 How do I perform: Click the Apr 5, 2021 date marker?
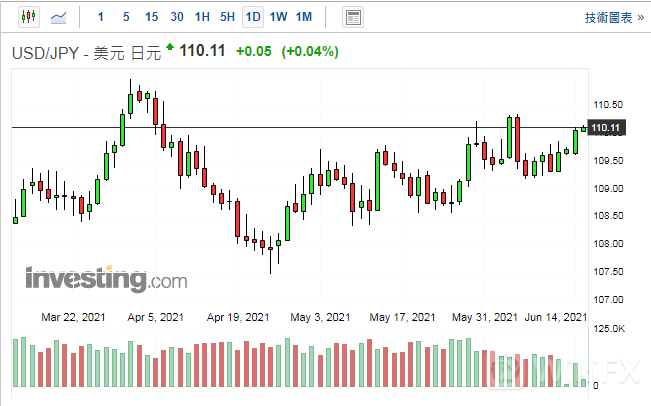[154, 317]
